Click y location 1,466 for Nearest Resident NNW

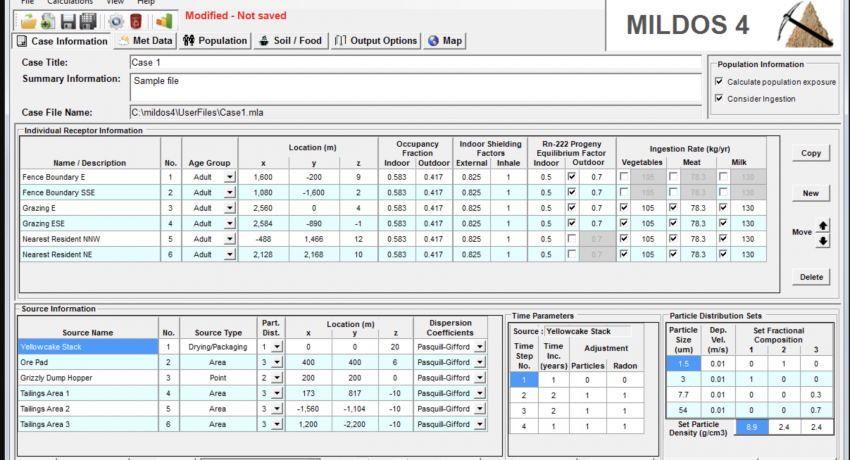[x=314, y=239]
